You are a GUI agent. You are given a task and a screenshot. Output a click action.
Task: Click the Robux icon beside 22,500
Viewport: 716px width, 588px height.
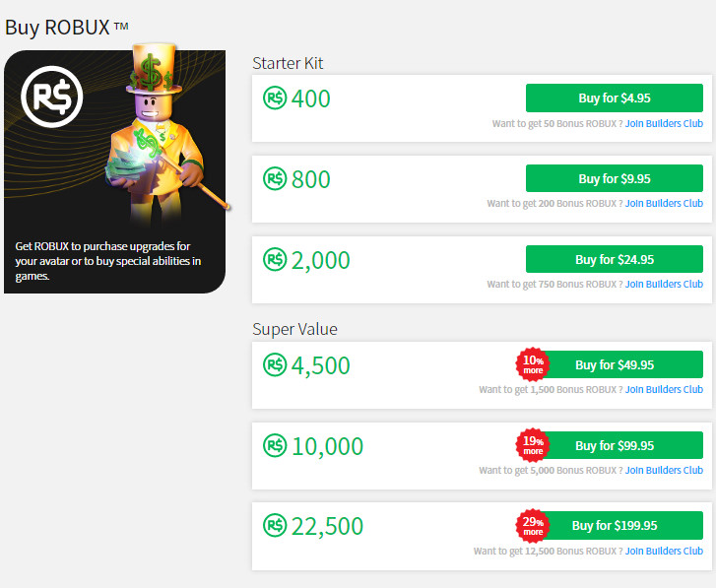tap(274, 526)
